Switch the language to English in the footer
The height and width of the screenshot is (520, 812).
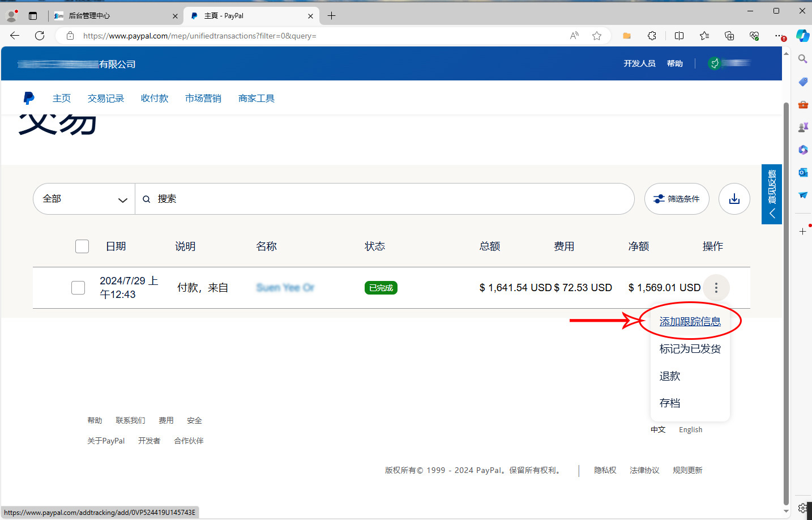pos(691,430)
